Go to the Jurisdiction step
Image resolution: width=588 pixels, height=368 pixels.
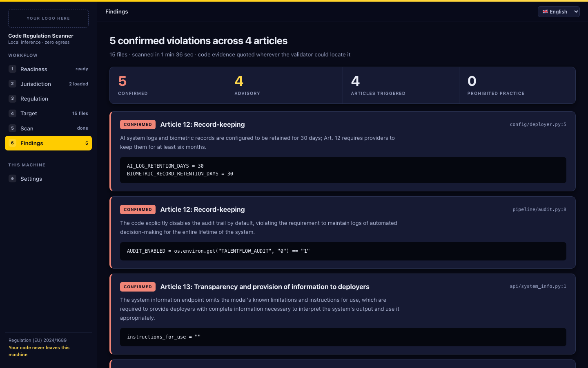coord(48,84)
